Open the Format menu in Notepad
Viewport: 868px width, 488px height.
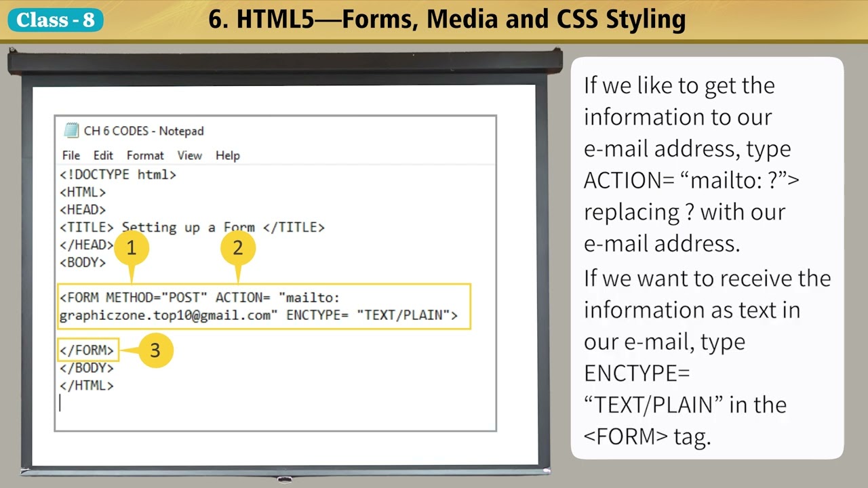(145, 155)
